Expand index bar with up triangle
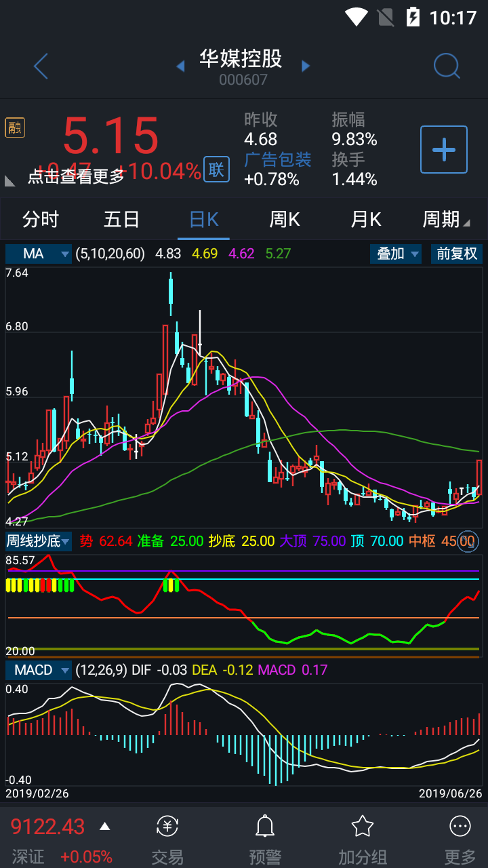Image resolution: width=488 pixels, height=868 pixels. pos(105,826)
